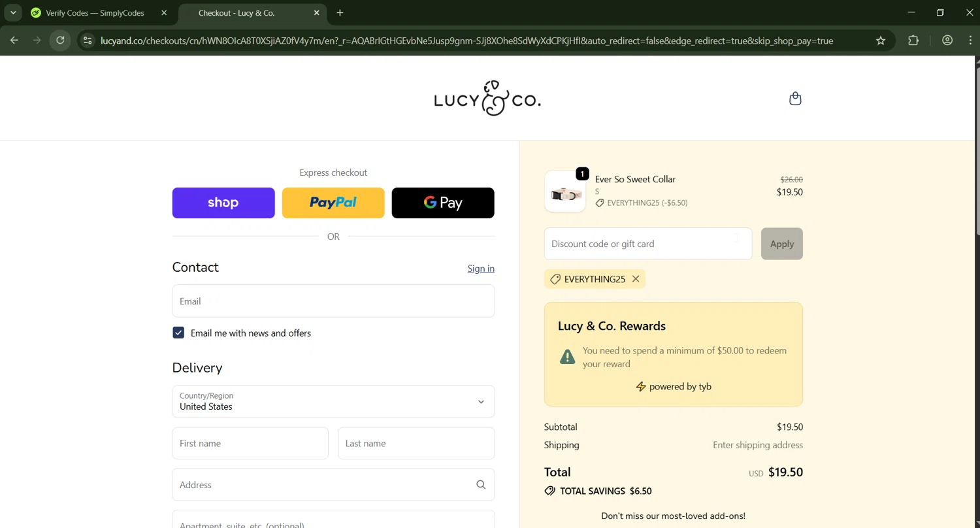
Task: Go forward in browser history
Action: [37, 41]
